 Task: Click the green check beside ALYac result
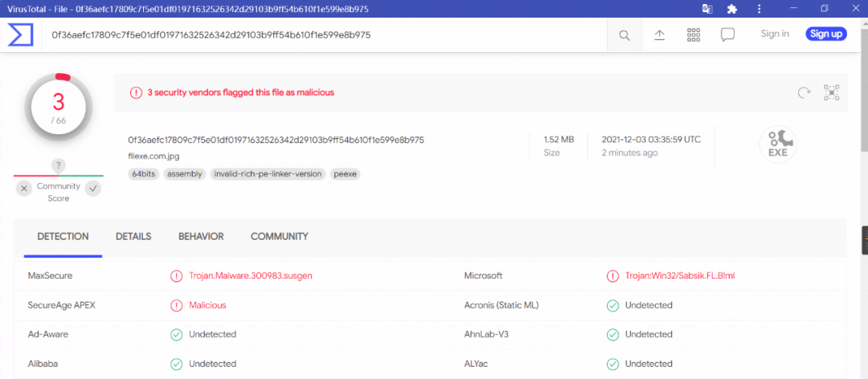[612, 364]
